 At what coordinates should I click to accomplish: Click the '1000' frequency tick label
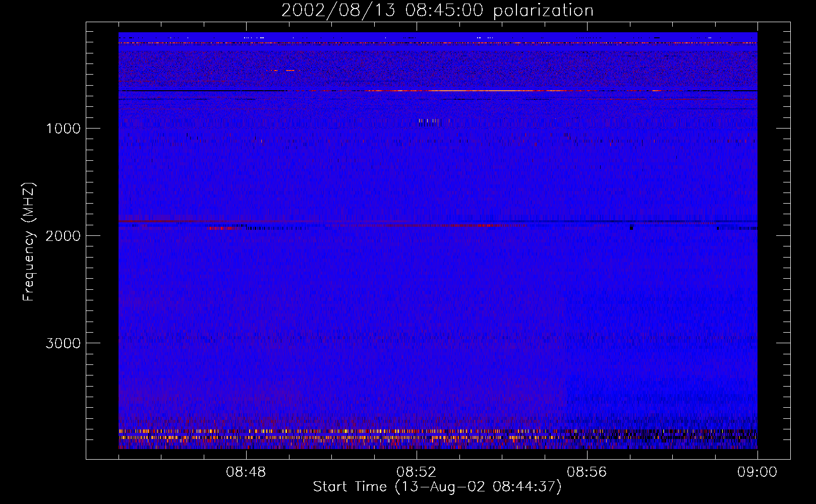point(63,129)
